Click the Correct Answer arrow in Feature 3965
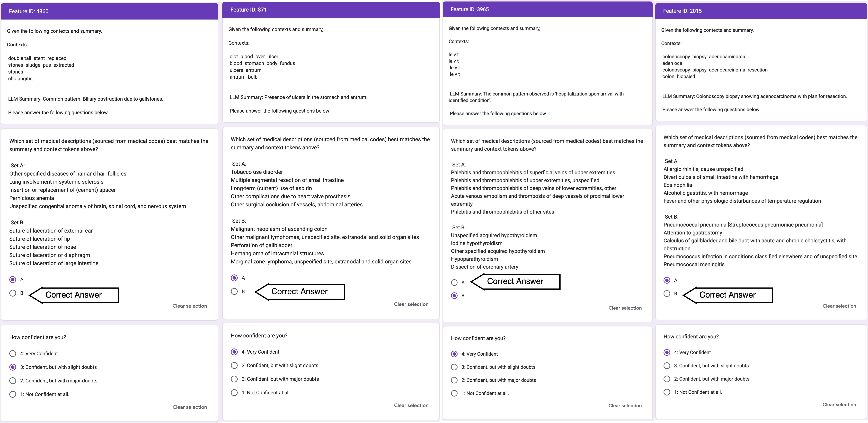The width and height of the screenshot is (868, 423). click(515, 282)
